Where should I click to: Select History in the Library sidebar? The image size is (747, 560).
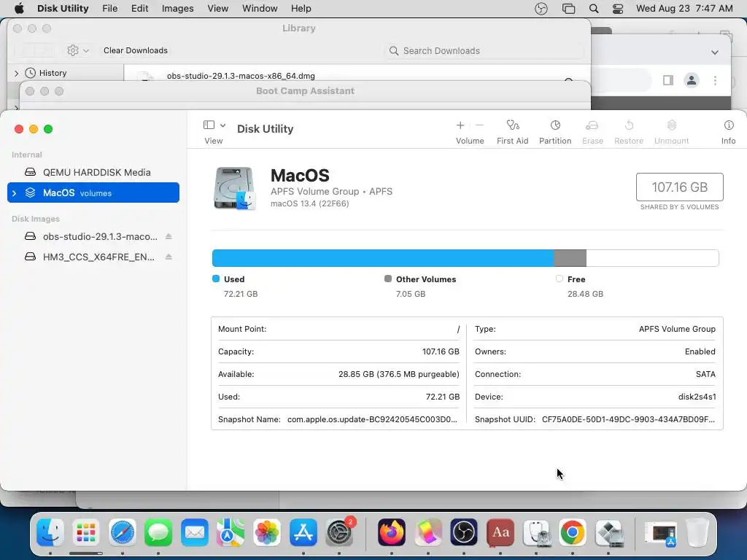[x=53, y=73]
